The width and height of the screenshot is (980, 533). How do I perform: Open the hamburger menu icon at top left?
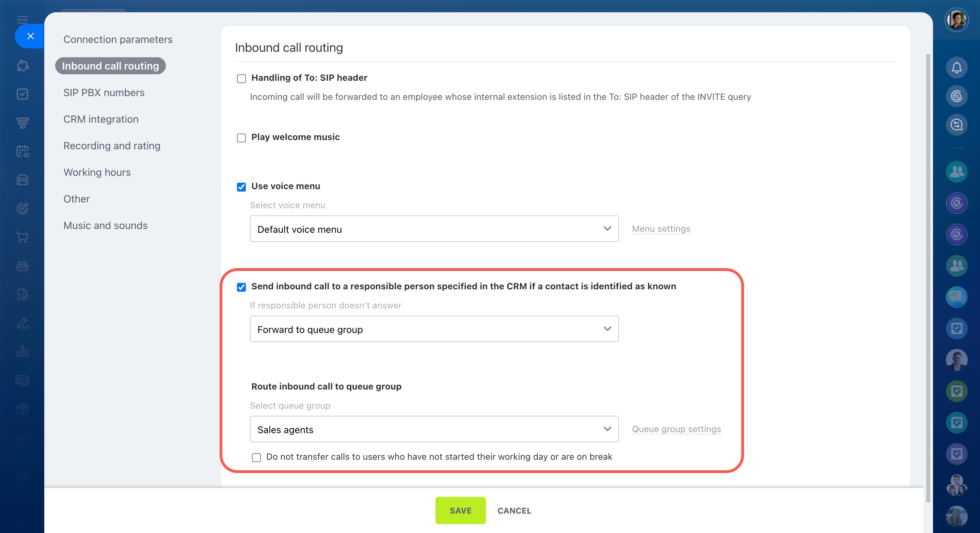click(x=22, y=19)
